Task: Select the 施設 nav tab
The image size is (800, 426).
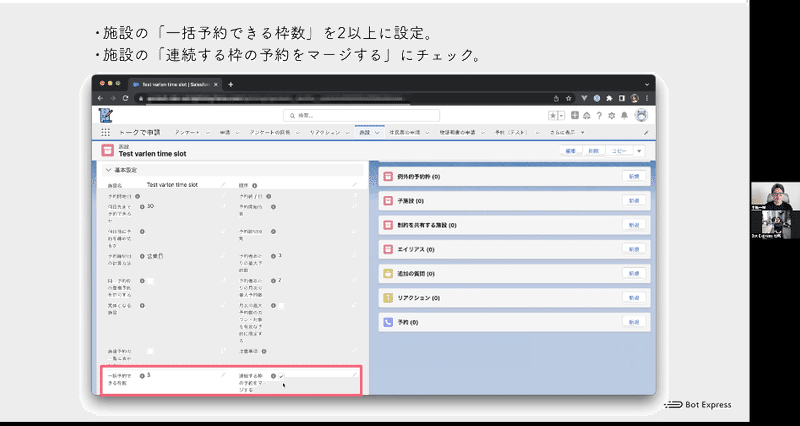Action: coord(364,133)
